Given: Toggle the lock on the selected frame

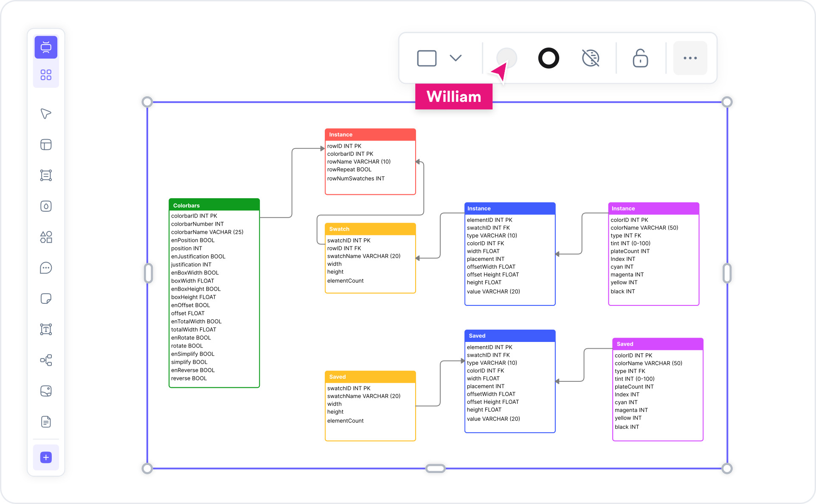Looking at the screenshot, I should (x=640, y=58).
